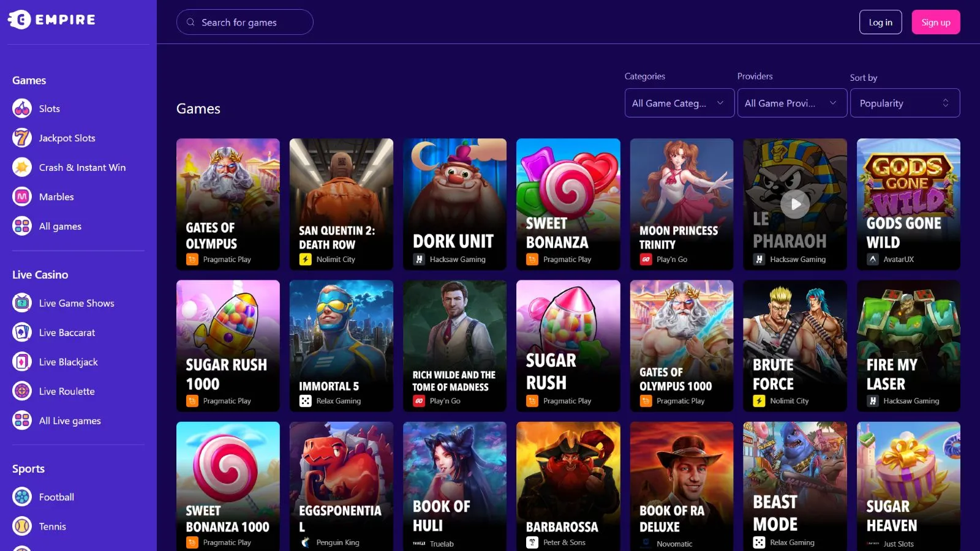Select the Marbles icon in sidebar
980x551 pixels.
22,197
